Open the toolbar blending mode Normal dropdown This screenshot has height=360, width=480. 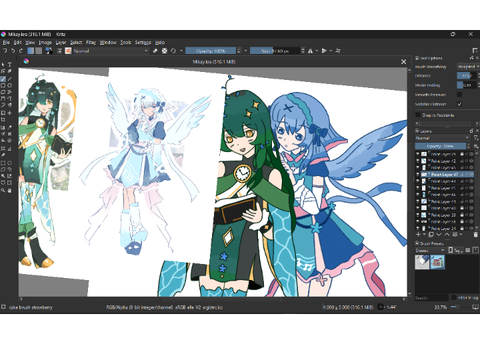tap(111, 51)
